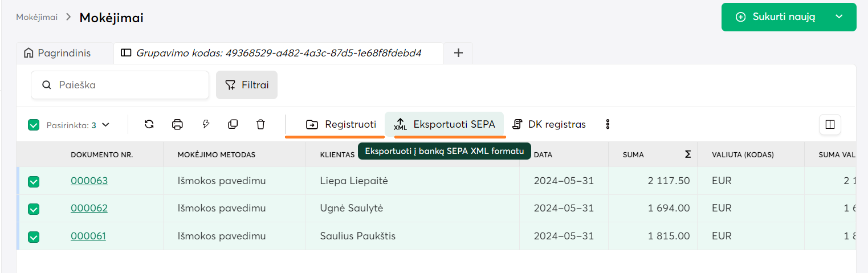868x273 pixels.
Task: Toggle the select-all checkbox
Action: pyautogui.click(x=34, y=125)
